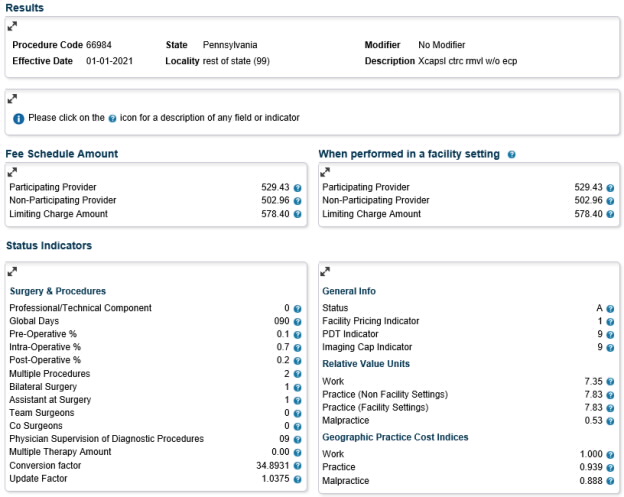Screen dimensions: 624x497
Task: Open help for Bilateral Surgery indicator
Action: [x=297, y=387]
